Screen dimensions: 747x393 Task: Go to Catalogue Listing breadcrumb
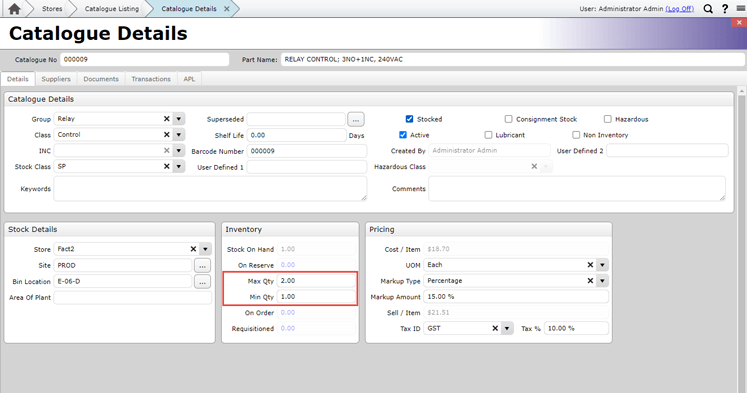111,9
